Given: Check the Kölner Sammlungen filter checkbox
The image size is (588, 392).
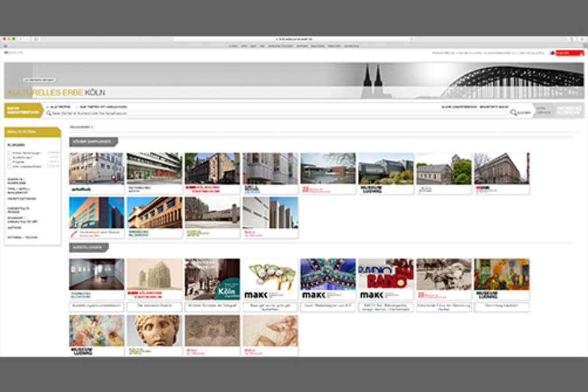Looking at the screenshot, I should coord(9,153).
